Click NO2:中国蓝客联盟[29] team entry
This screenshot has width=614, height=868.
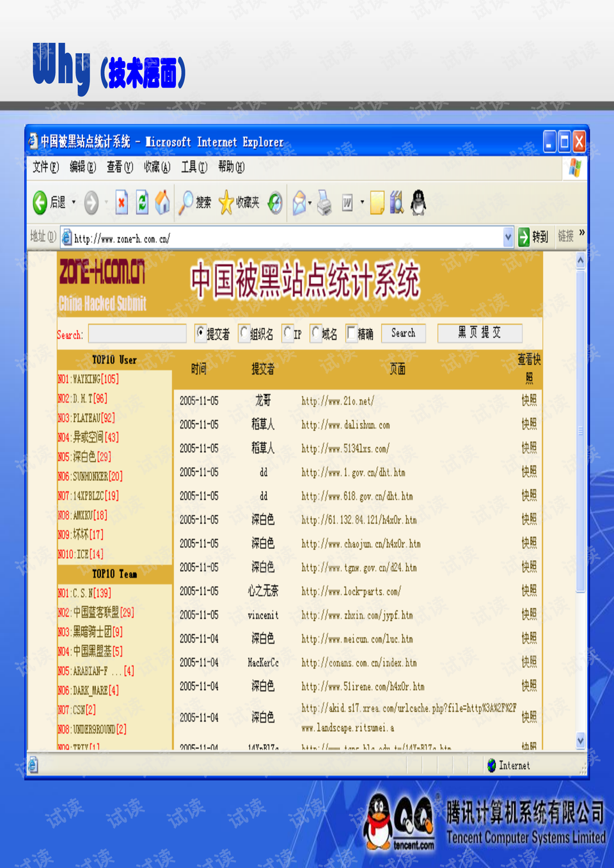click(96, 612)
